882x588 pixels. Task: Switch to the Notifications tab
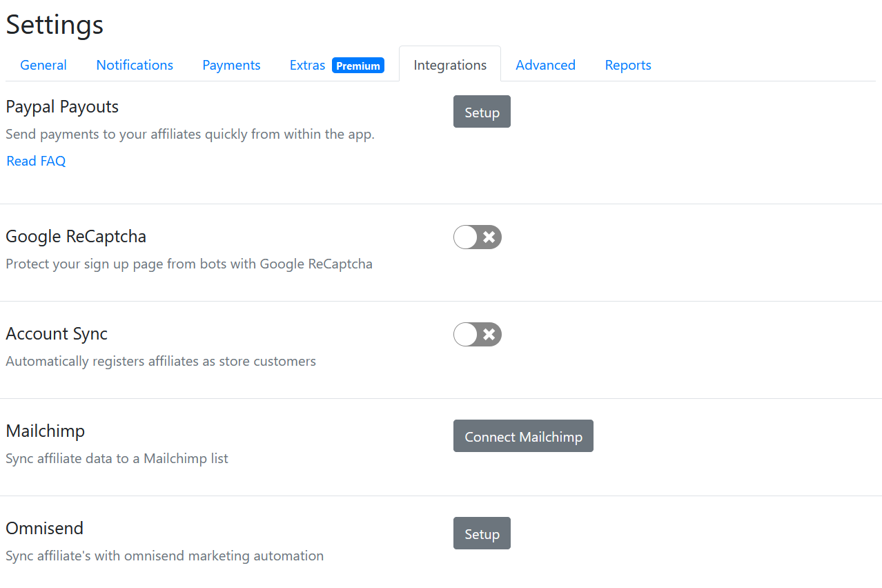(135, 65)
